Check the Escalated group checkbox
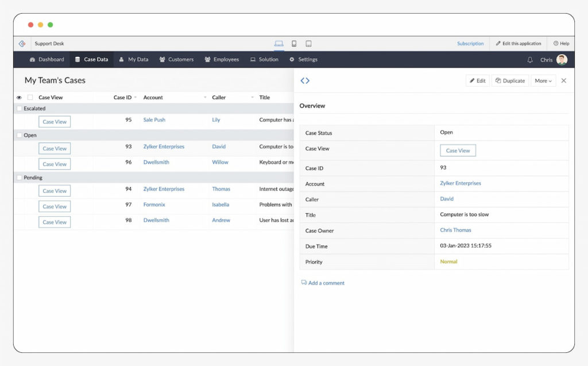 [20, 108]
